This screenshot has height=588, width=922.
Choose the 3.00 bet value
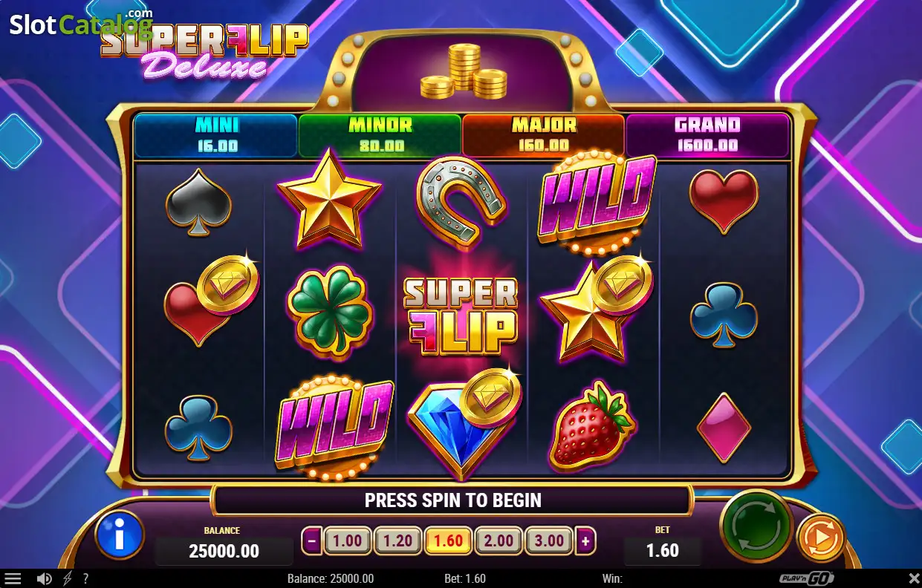549,541
